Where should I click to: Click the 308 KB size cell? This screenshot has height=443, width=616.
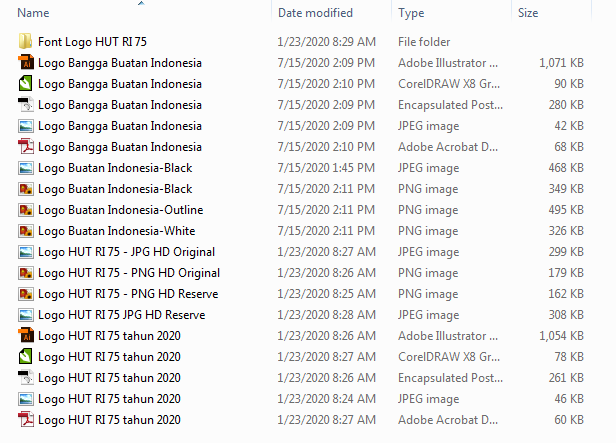[566, 315]
